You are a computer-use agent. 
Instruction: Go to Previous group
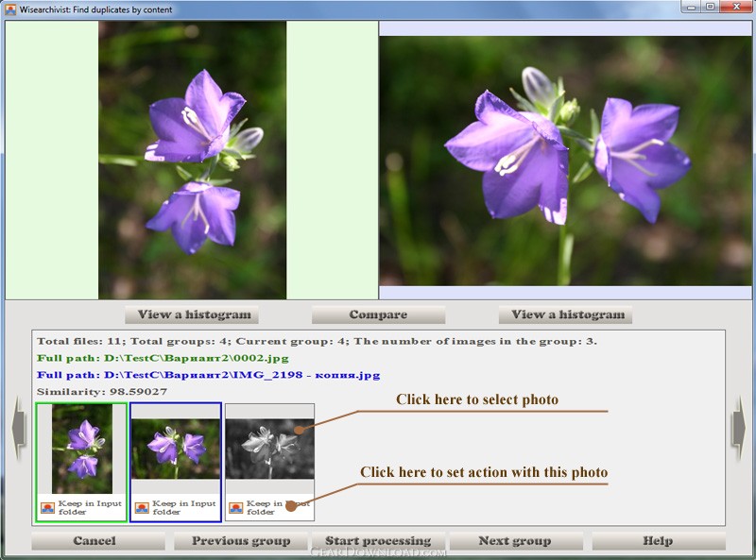(241, 541)
